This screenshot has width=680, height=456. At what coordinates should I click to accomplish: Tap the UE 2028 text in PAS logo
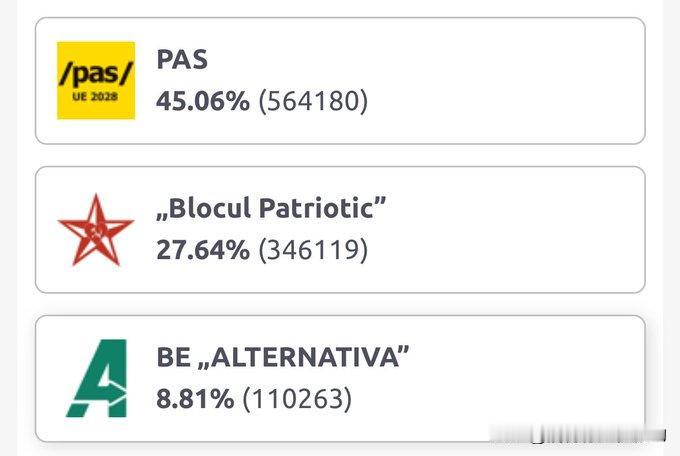pos(95,96)
